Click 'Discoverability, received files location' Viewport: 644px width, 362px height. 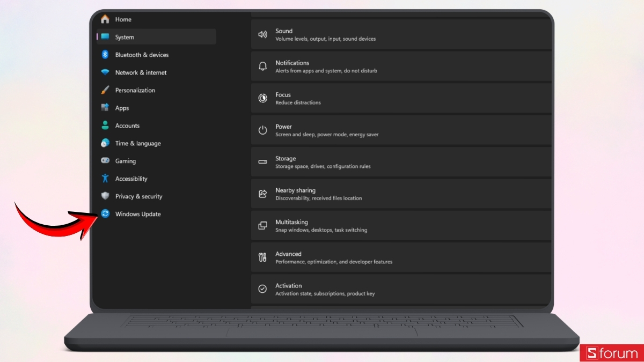(319, 198)
